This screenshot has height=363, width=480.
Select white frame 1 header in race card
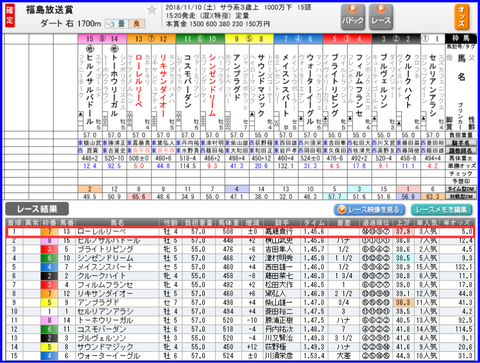point(433,39)
